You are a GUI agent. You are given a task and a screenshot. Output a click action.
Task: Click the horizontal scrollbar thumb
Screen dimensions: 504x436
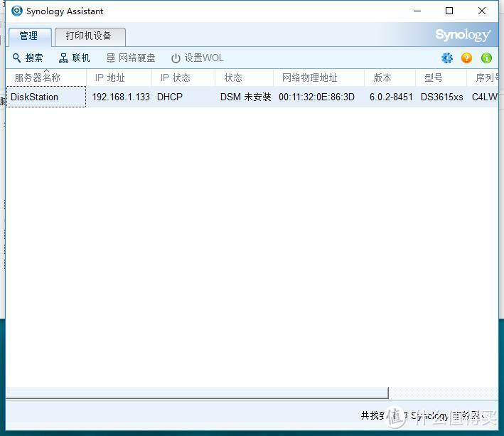198,393
